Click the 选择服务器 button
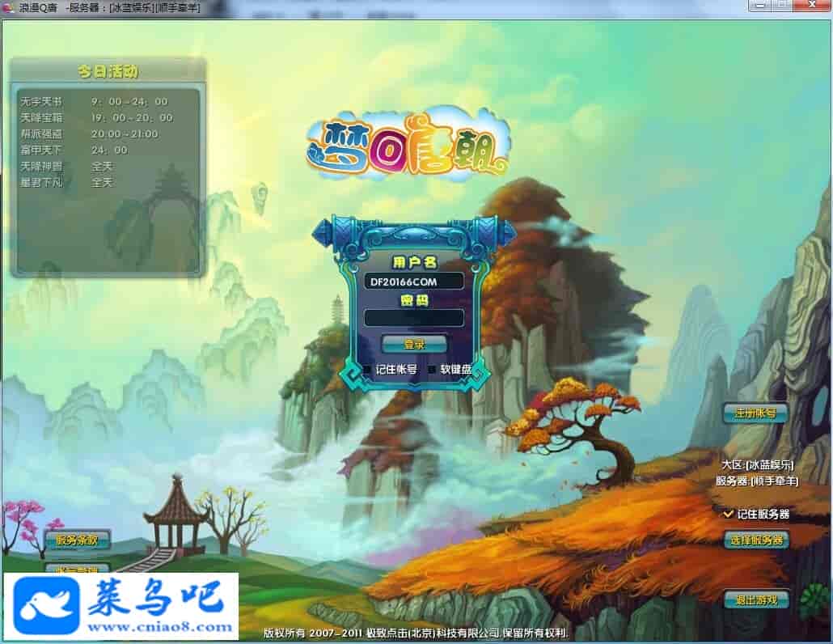 pyautogui.click(x=756, y=540)
